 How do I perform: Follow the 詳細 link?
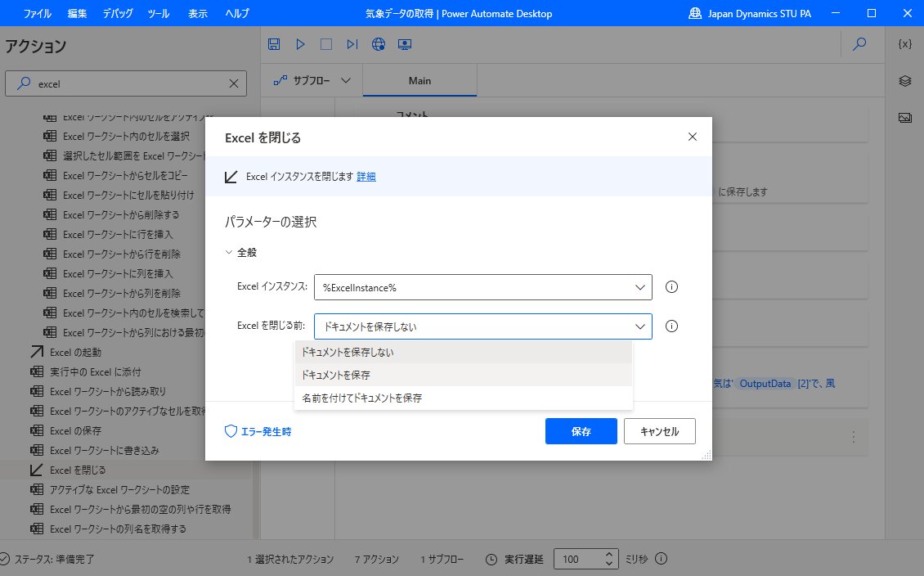coord(366,176)
